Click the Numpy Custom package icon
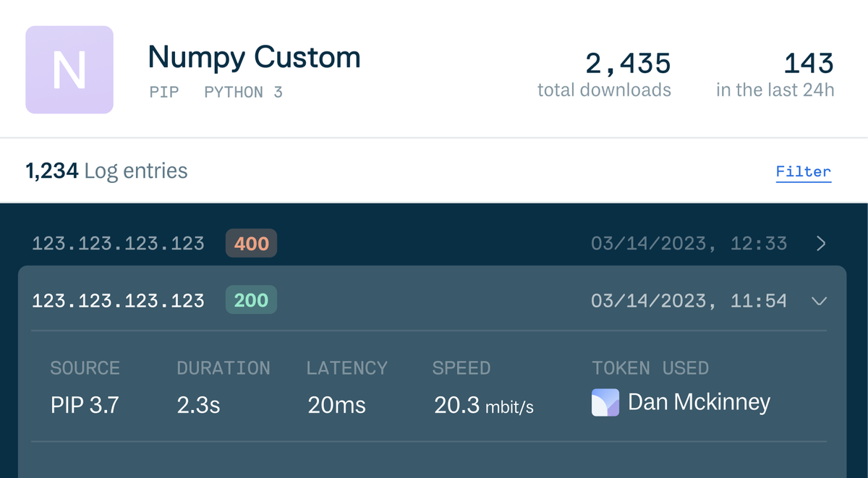Viewport: 868px width, 478px height. [69, 69]
